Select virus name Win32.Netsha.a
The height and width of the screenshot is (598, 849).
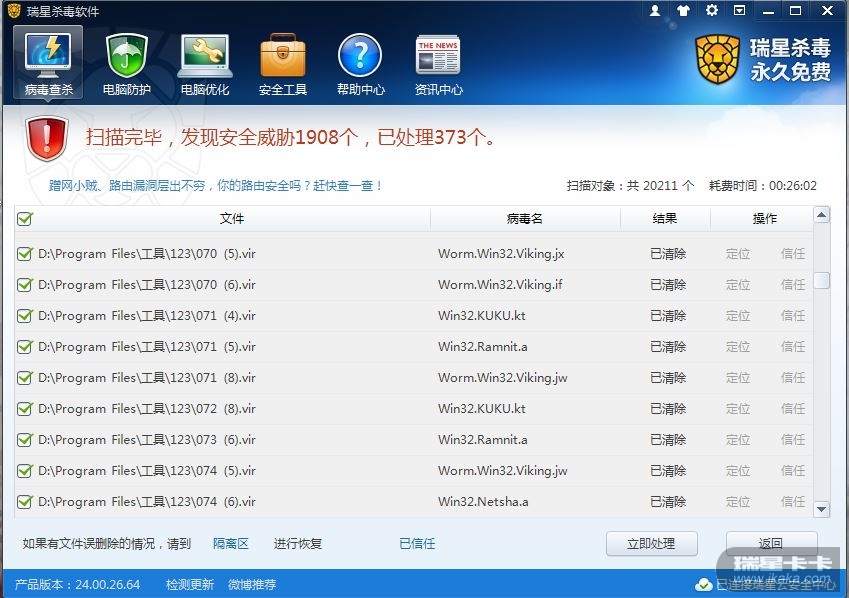(483, 502)
